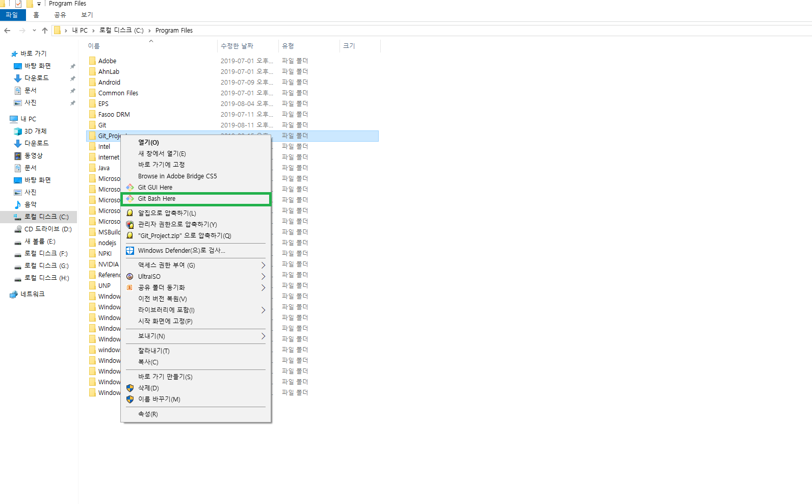Image resolution: width=812 pixels, height=504 pixels.
Task: Click the checkmark properties icon in title bar
Action: click(x=18, y=4)
